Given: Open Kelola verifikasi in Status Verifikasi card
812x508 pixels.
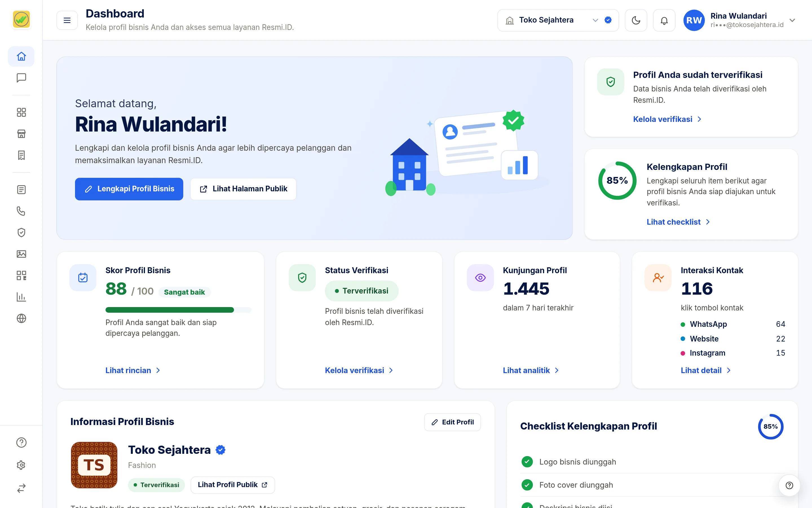Looking at the screenshot, I should pos(359,370).
